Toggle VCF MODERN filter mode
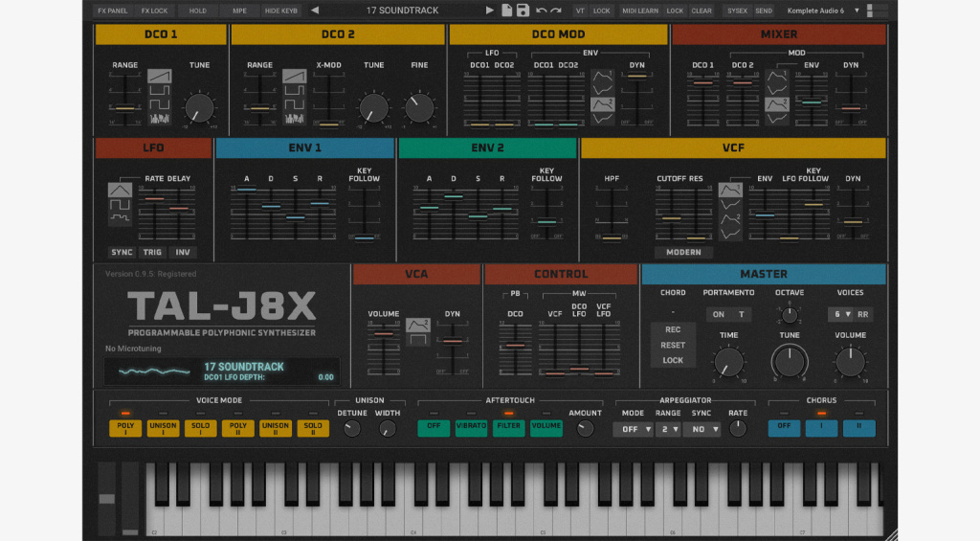 683,252
